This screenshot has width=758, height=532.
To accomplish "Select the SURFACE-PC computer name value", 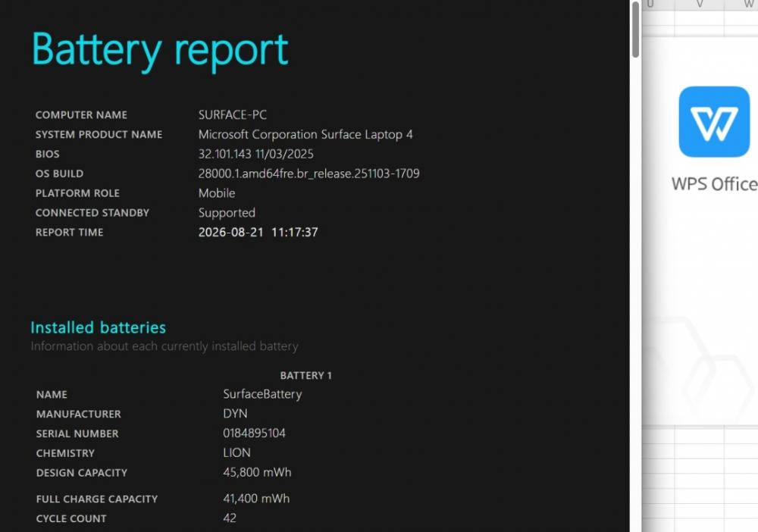I will [233, 115].
